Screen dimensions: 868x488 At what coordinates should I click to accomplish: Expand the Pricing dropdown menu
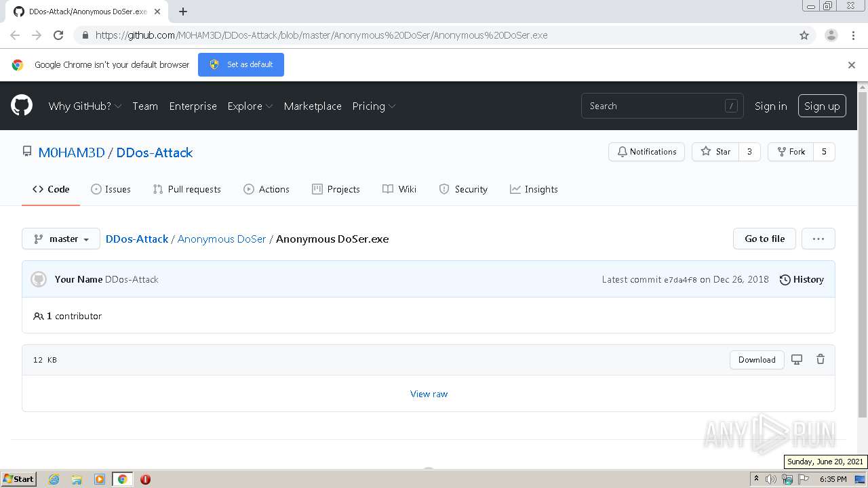[374, 106]
